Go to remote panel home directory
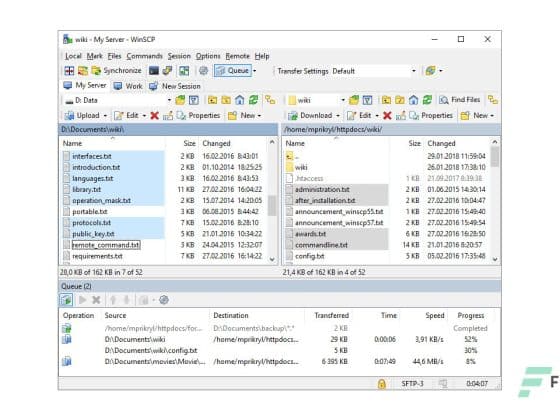 414,100
